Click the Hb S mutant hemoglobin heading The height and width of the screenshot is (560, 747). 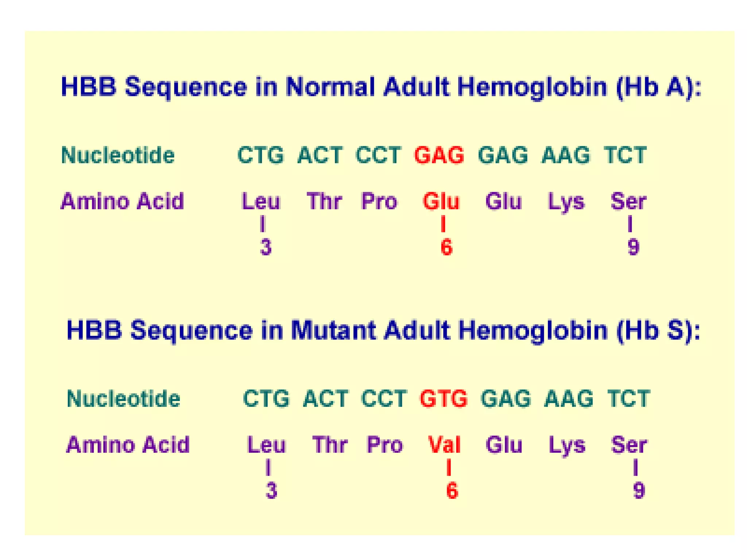(x=383, y=330)
